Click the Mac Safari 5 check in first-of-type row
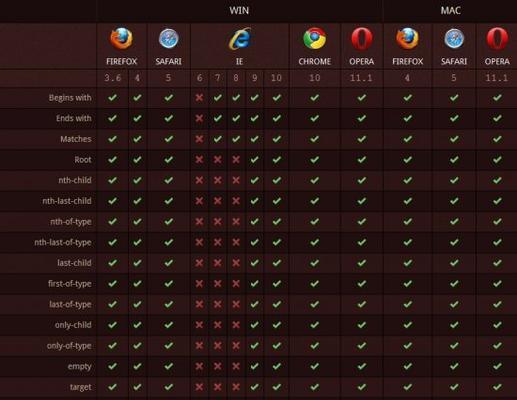 tap(454, 284)
